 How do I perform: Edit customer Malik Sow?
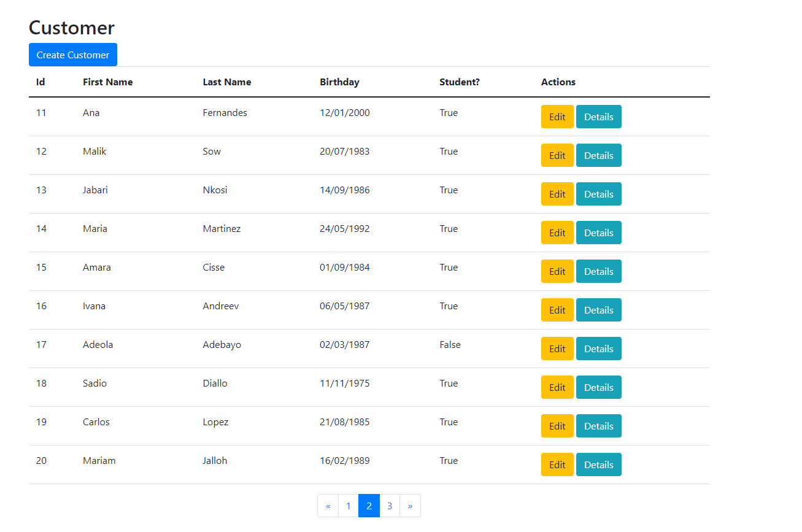pyautogui.click(x=557, y=155)
